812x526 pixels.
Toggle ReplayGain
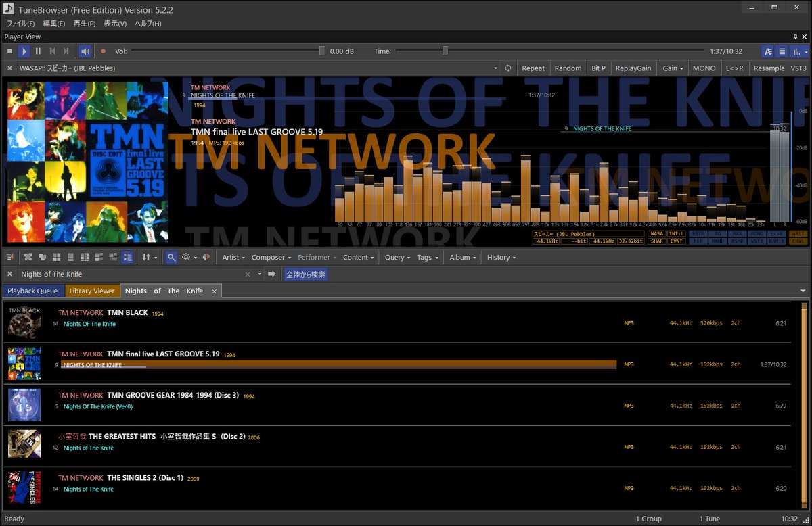633,68
